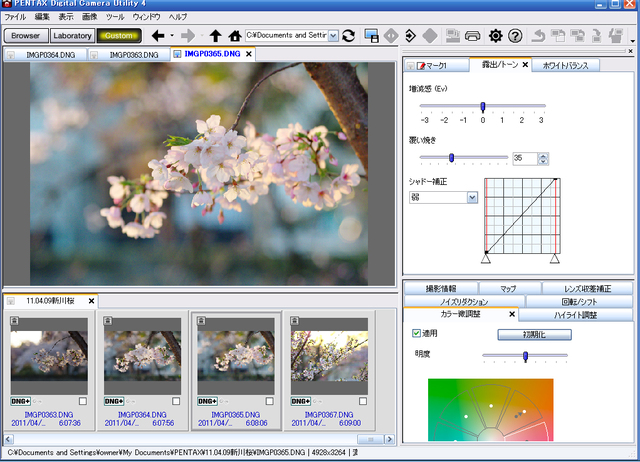
Task: Click the save image icon
Action: (x=371, y=36)
